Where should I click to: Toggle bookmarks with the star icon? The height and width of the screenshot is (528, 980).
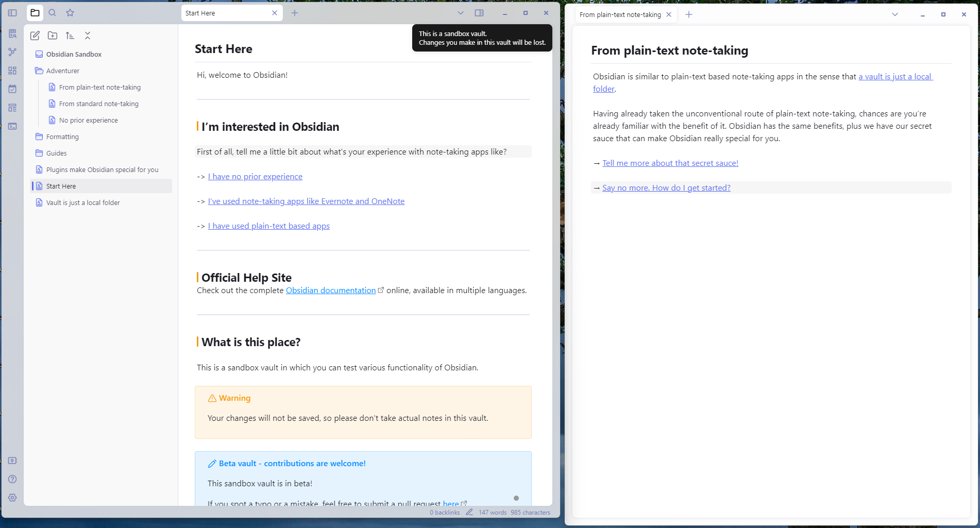(x=70, y=12)
